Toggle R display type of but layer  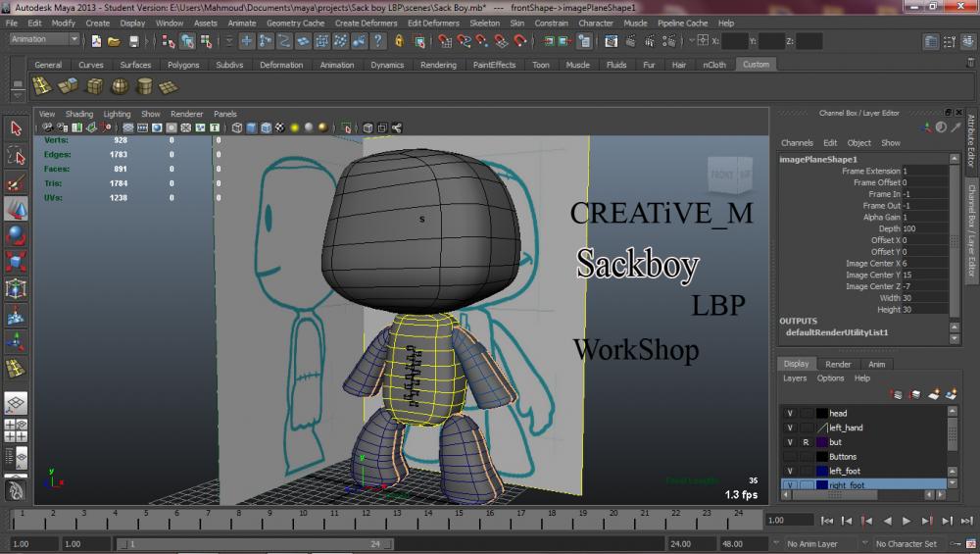pyautogui.click(x=806, y=442)
